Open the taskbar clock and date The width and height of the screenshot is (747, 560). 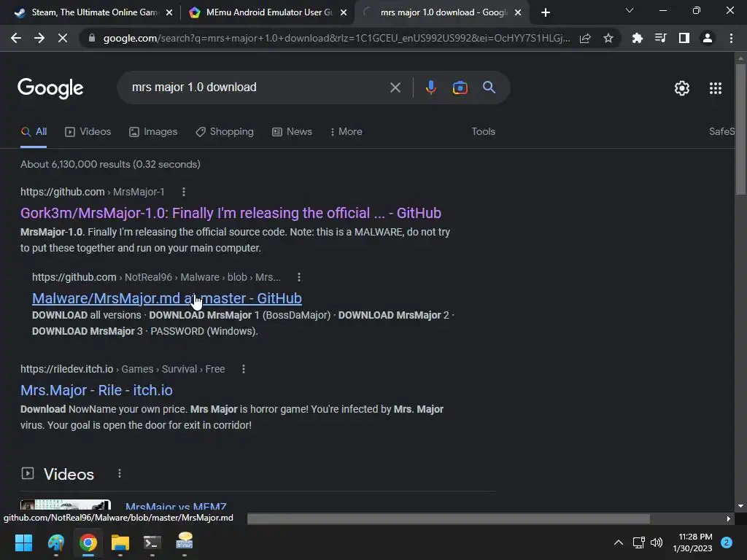[x=693, y=542]
